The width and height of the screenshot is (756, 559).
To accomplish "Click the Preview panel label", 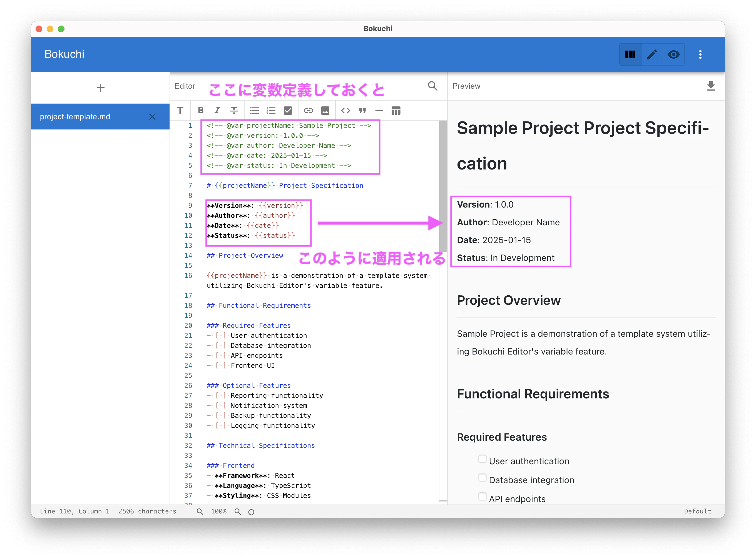I will tap(466, 86).
